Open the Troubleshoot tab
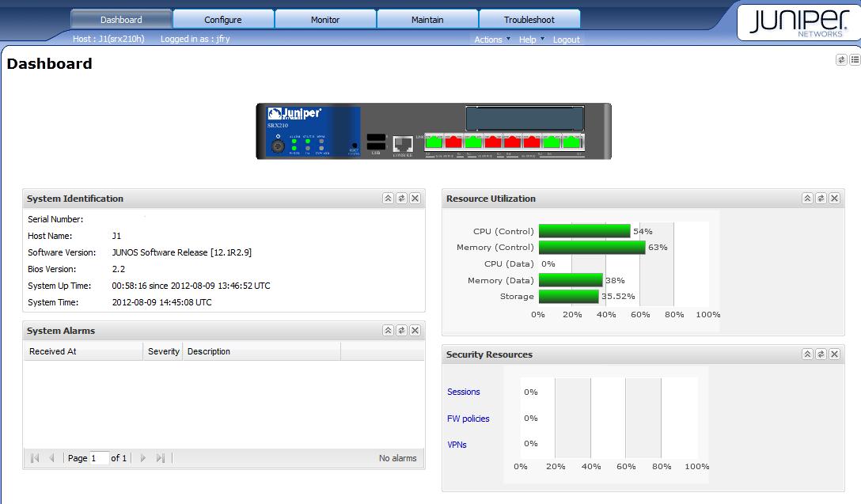Screen dimensions: 861x504 click(x=529, y=19)
